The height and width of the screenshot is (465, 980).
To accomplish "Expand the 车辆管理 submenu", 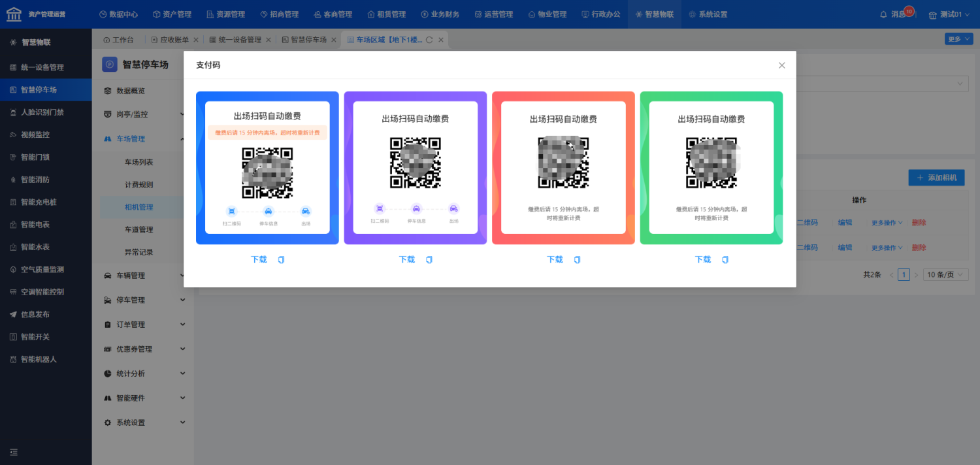I will (144, 276).
